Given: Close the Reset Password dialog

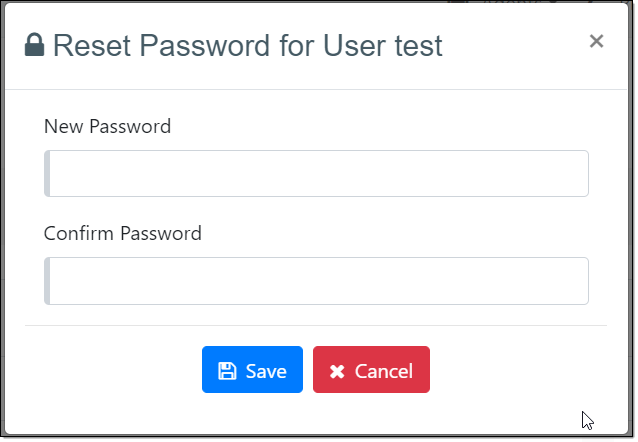Looking at the screenshot, I should pyautogui.click(x=596, y=41).
